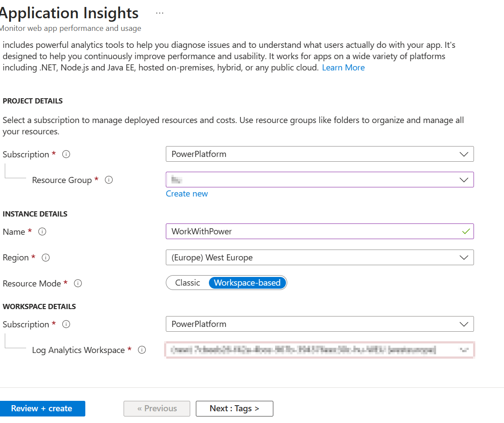504x423 pixels.
Task: Open the Resource Mode info tooltip
Action: coord(77,283)
